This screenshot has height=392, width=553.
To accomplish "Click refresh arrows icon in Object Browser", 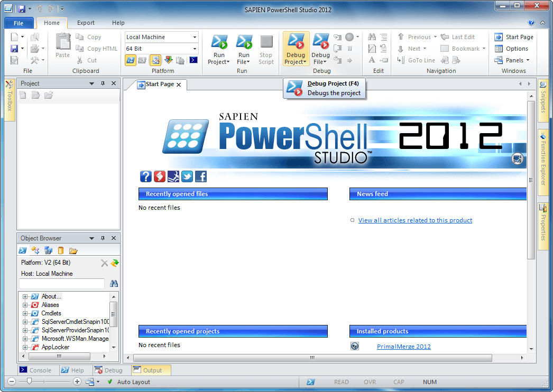I will [115, 263].
